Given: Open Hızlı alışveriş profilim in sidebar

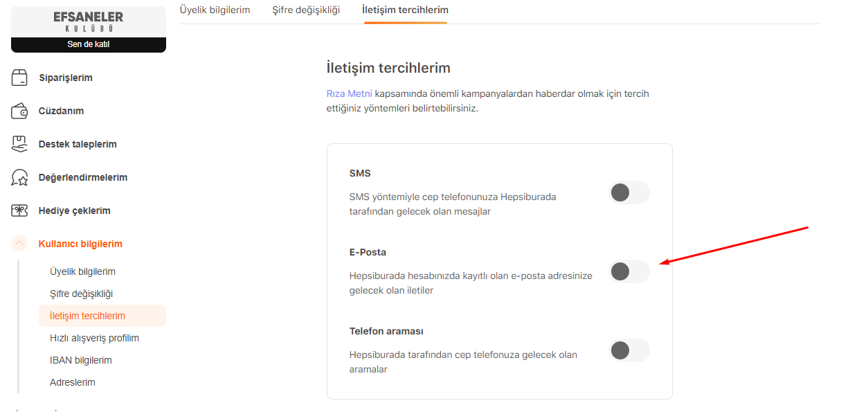Looking at the screenshot, I should pyautogui.click(x=94, y=338).
